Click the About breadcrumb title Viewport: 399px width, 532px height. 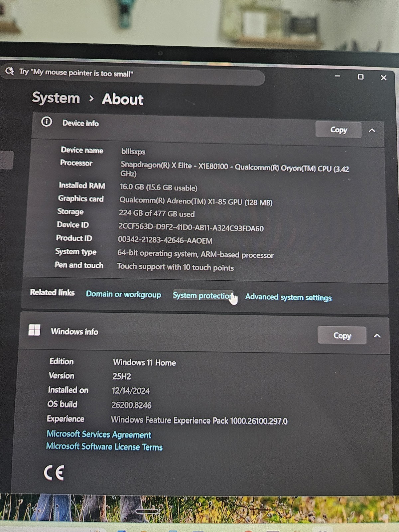[x=123, y=99]
